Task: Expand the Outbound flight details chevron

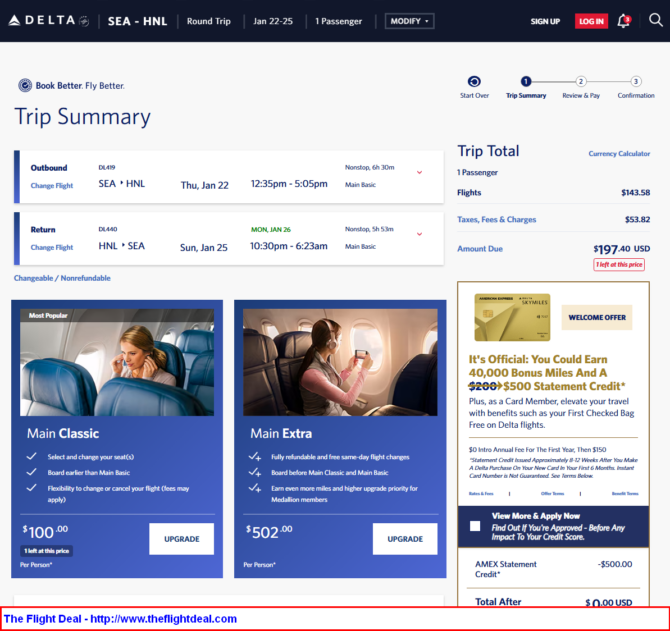Action: (419, 173)
